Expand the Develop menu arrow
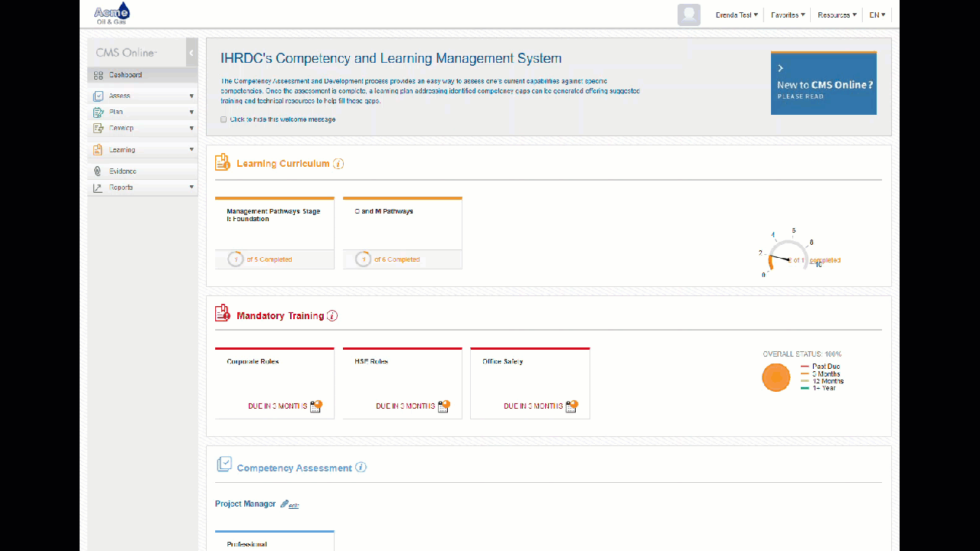980x551 pixels. (191, 129)
